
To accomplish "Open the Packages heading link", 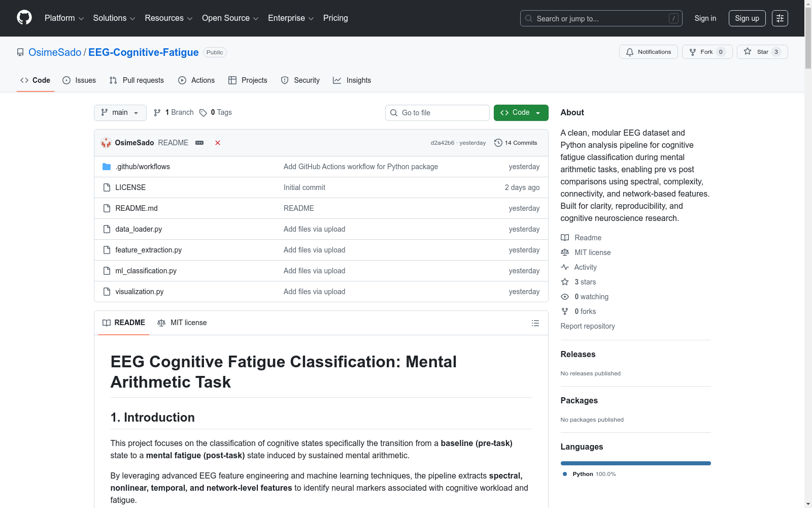I will tap(579, 400).
